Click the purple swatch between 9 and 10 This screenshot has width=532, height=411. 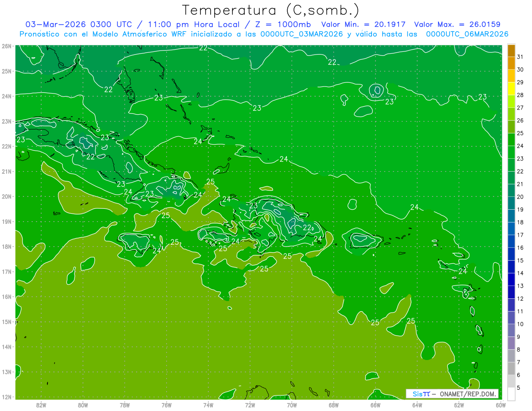coord(511,330)
